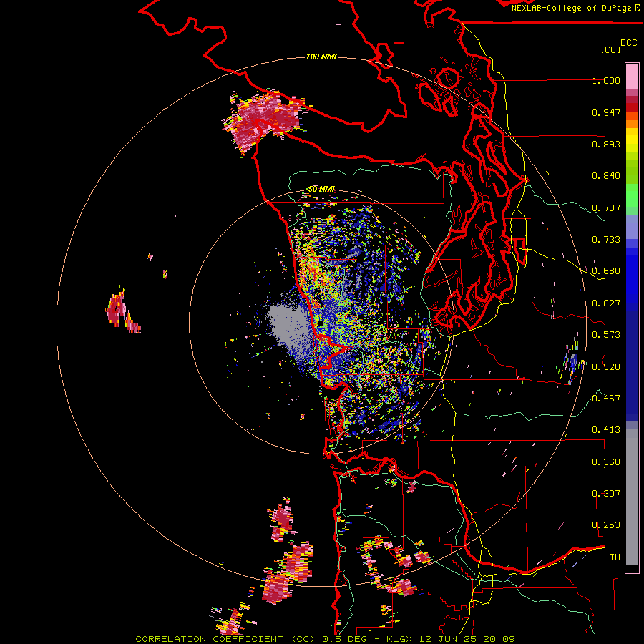Click the 0.307 scale value
Viewport: 644px width, 644px height.
click(606, 494)
